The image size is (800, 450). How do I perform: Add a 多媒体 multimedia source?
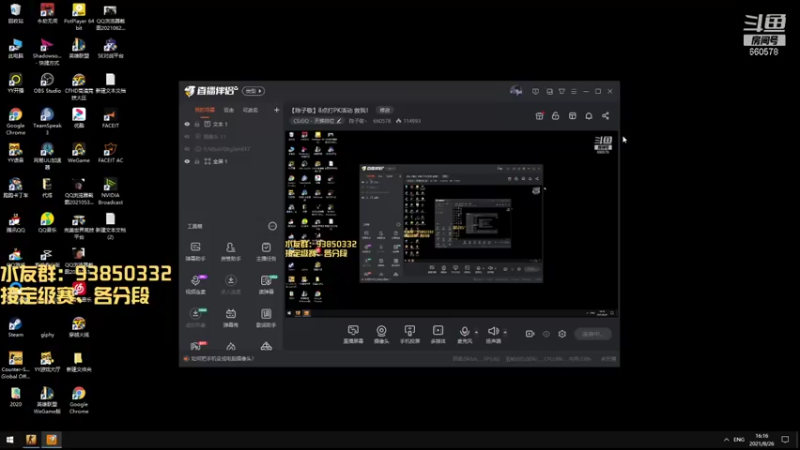(438, 334)
